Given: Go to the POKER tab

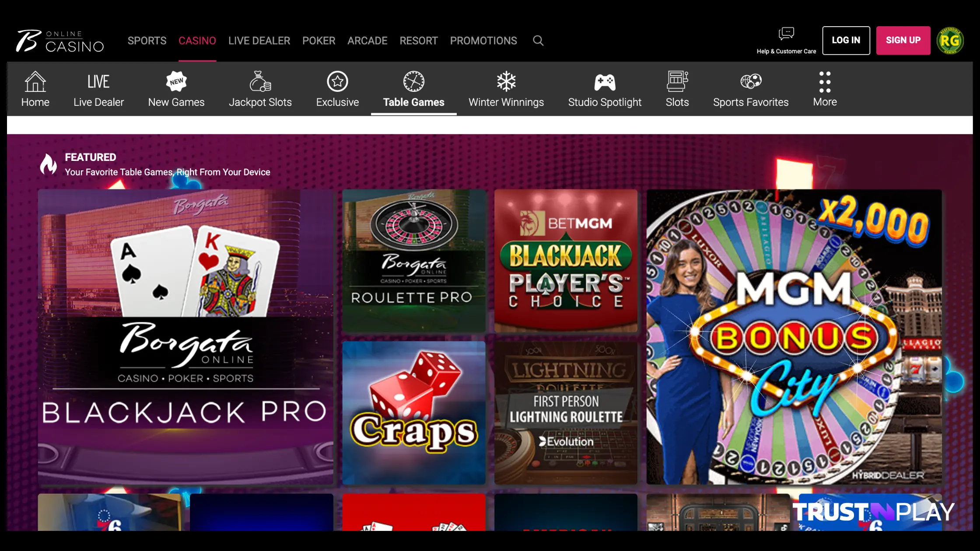Looking at the screenshot, I should coord(319,41).
